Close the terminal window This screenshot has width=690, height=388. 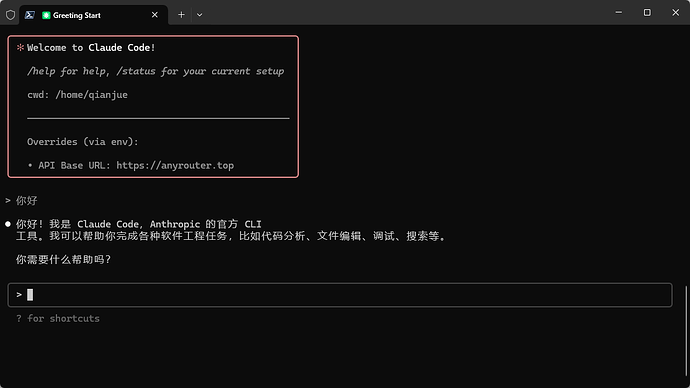tap(675, 13)
